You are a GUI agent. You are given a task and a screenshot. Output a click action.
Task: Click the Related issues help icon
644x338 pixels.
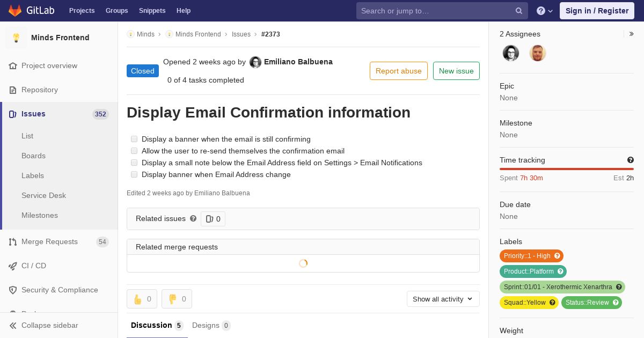(x=193, y=218)
